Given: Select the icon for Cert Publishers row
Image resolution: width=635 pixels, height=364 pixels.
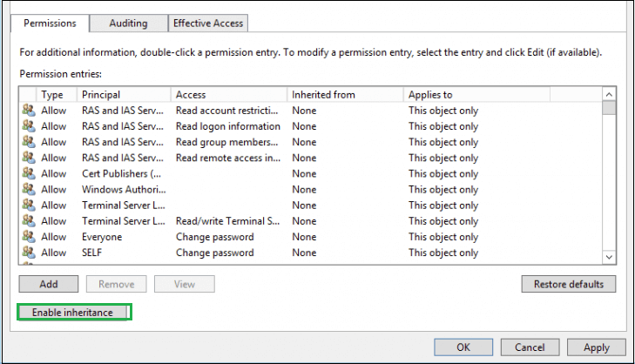Looking at the screenshot, I should tap(29, 173).
